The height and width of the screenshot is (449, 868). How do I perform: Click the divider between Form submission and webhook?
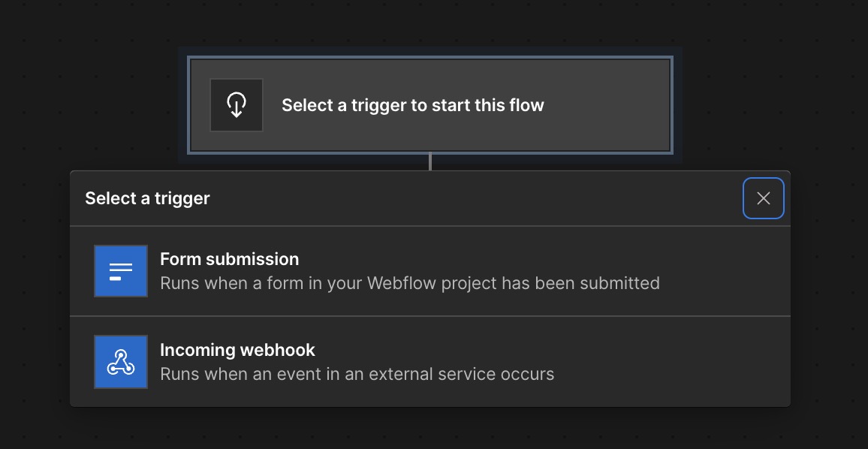pyautogui.click(x=430, y=316)
